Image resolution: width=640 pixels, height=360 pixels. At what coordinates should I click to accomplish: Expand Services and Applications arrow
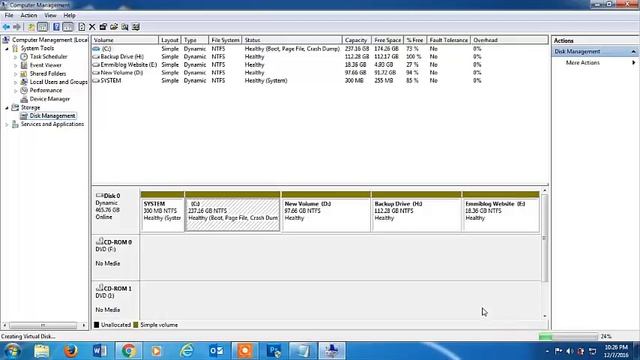pyautogui.click(x=7, y=124)
